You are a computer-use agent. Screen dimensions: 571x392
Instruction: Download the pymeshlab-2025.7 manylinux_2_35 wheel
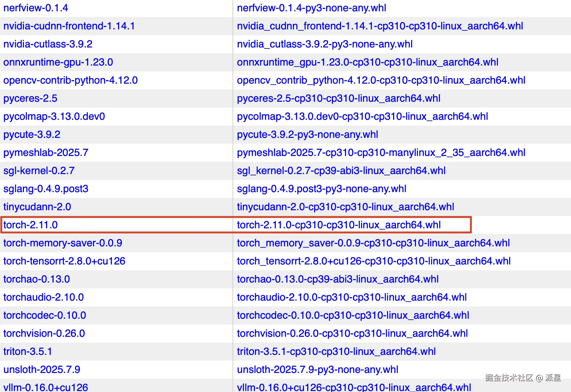tap(381, 152)
